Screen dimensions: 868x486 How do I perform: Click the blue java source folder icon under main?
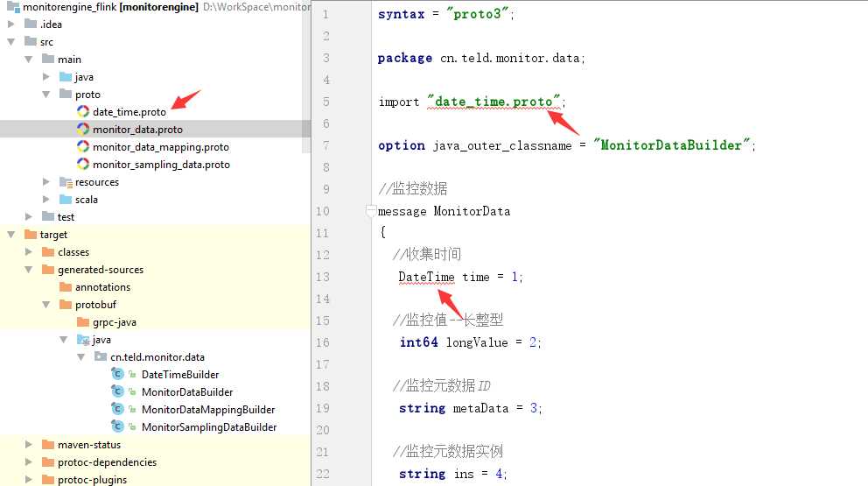(x=66, y=76)
